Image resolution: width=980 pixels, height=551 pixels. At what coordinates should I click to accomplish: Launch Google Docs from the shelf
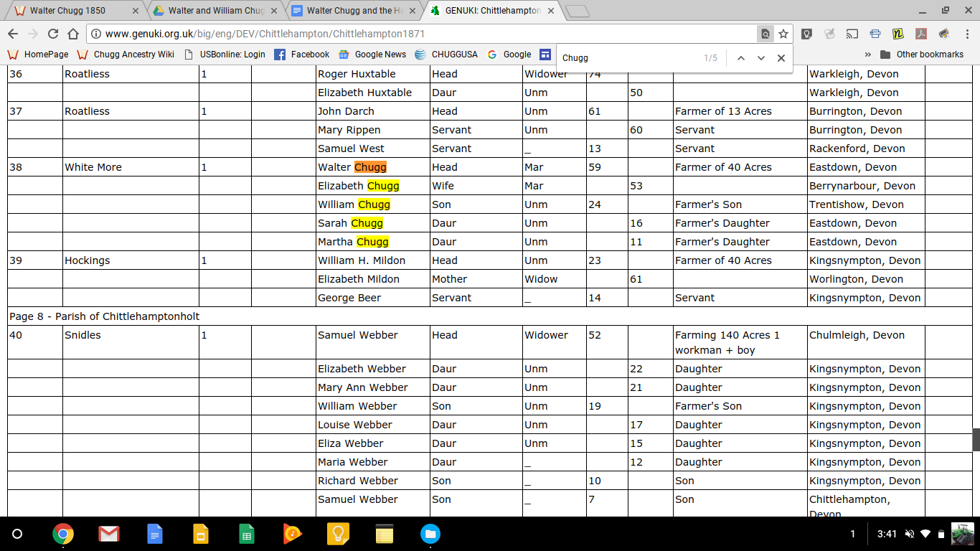(x=155, y=534)
